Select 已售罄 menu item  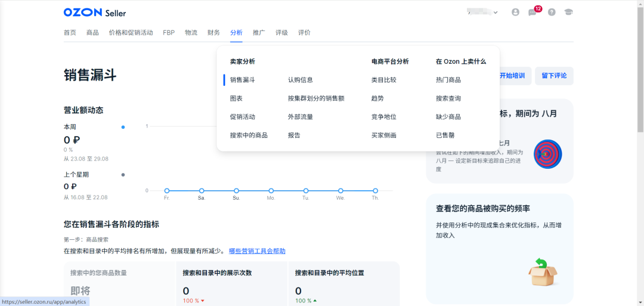click(445, 135)
